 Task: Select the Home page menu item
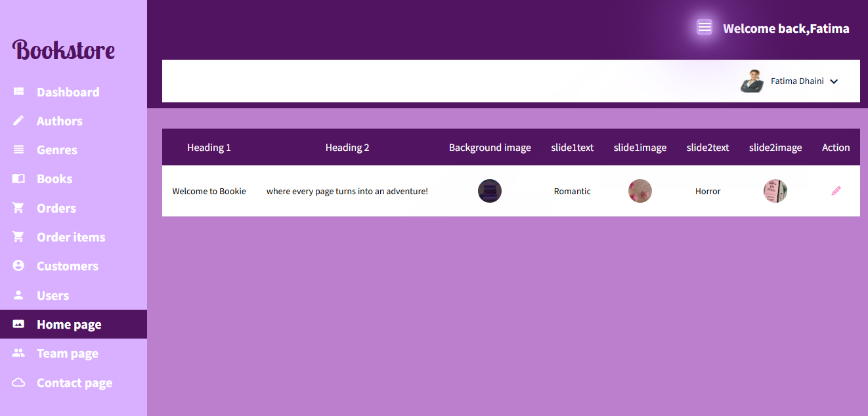click(69, 324)
